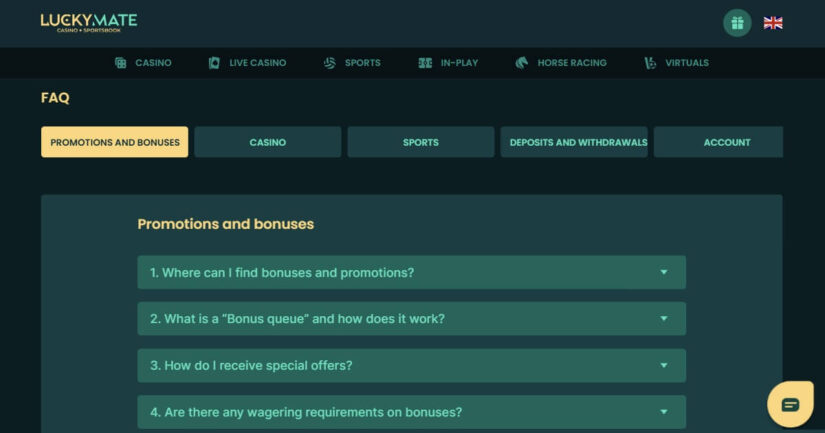825x433 pixels.
Task: Click the Virtuals icon
Action: [x=651, y=63]
